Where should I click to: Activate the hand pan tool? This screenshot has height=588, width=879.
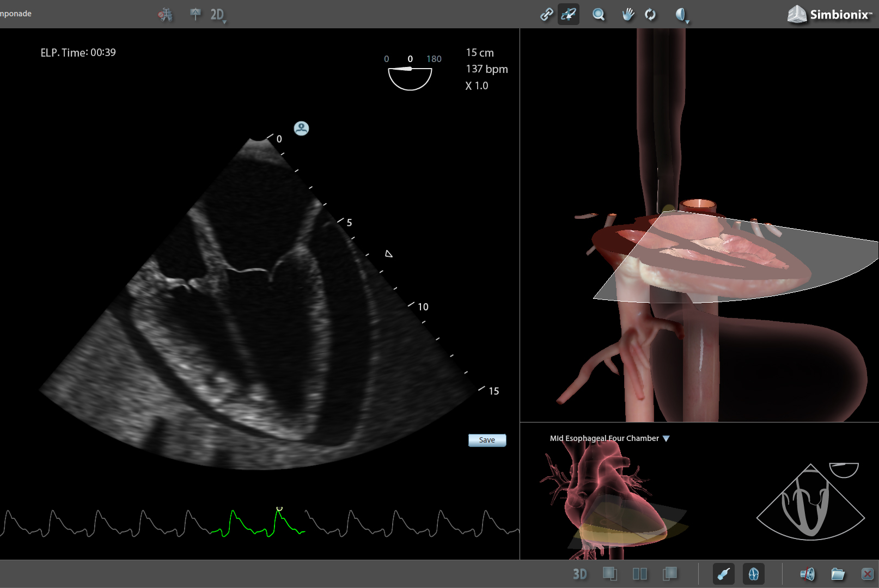627,15
